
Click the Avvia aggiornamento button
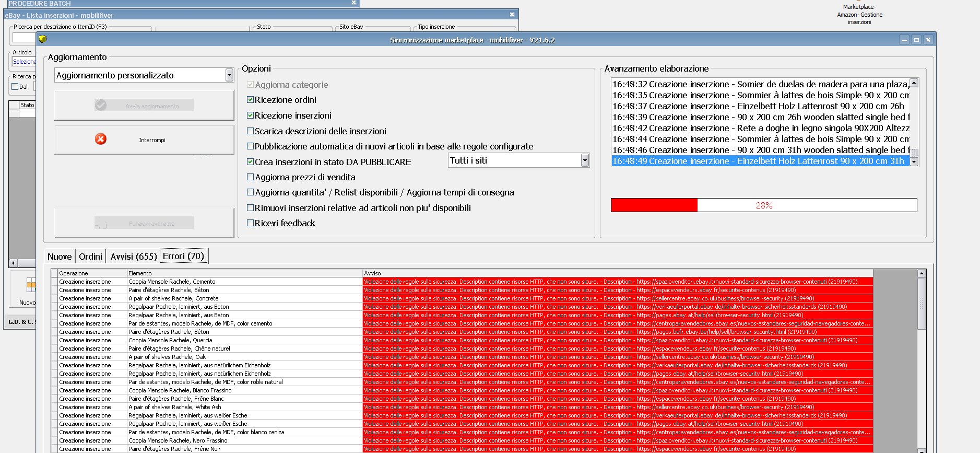pyautogui.click(x=144, y=106)
